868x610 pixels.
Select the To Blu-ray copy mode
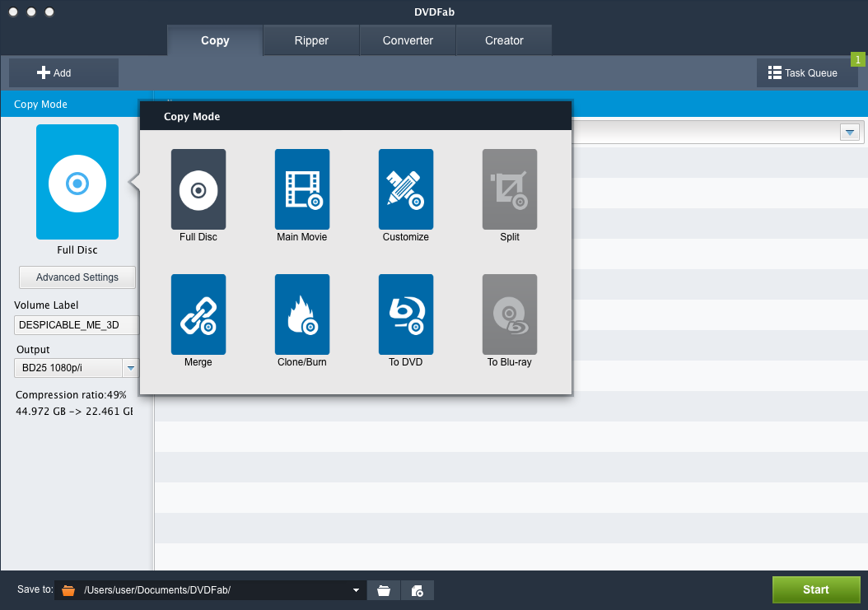pyautogui.click(x=509, y=314)
